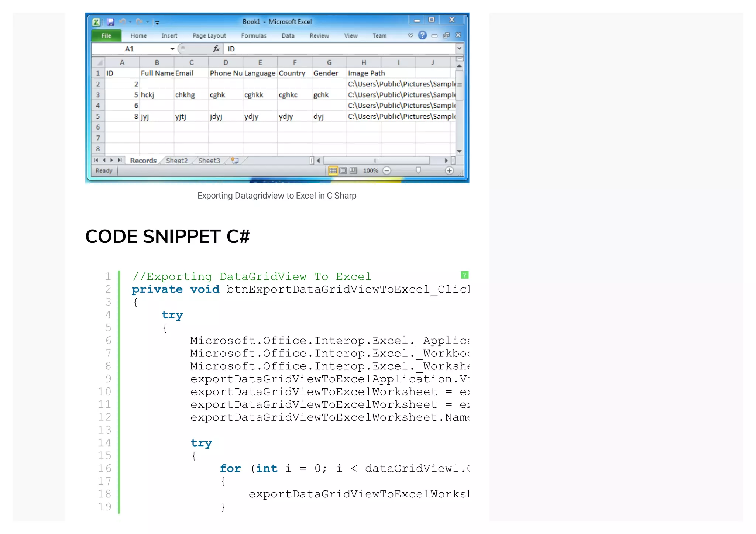Open the Data ribbon tab
This screenshot has width=756, height=534.
[288, 36]
